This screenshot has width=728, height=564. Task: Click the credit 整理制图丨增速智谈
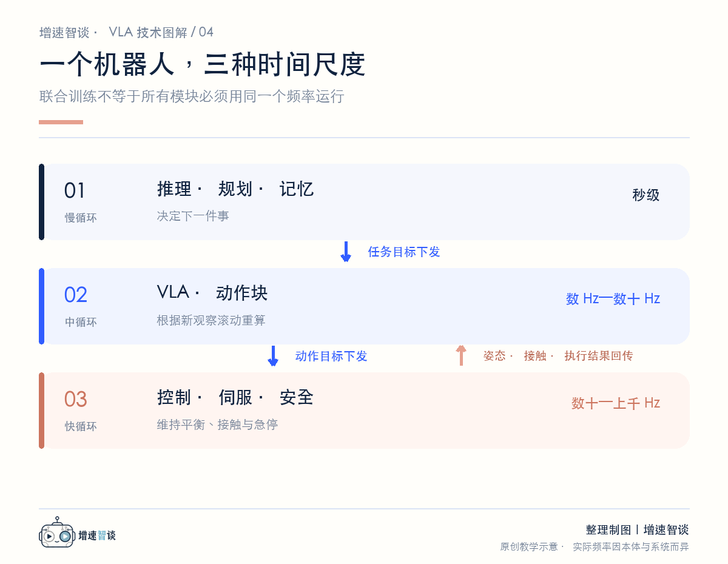click(638, 530)
